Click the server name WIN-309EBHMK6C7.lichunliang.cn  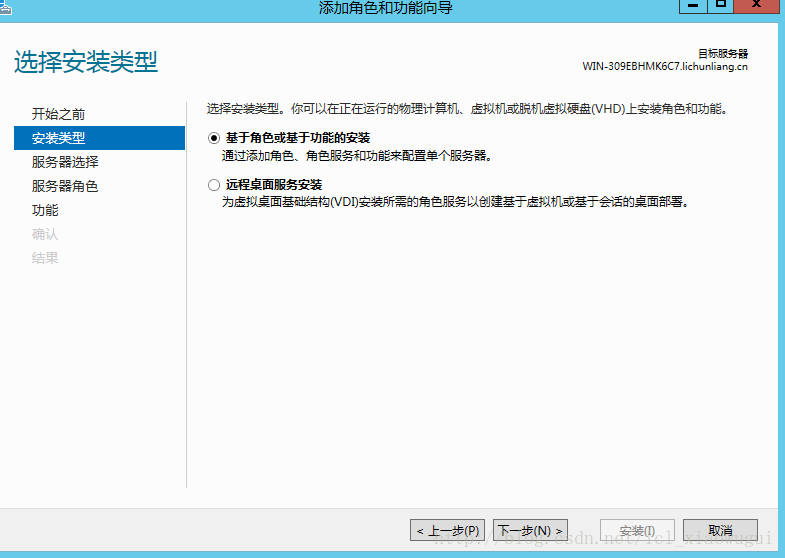coord(665,67)
